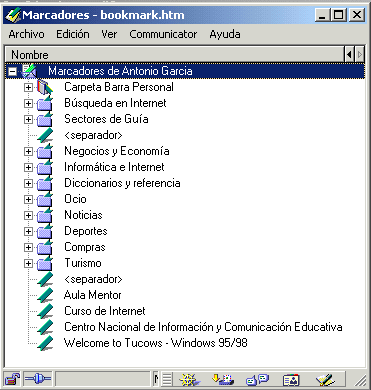The height and width of the screenshot is (390, 371).
Task: Expand the Noticias folder
Action: point(28,215)
